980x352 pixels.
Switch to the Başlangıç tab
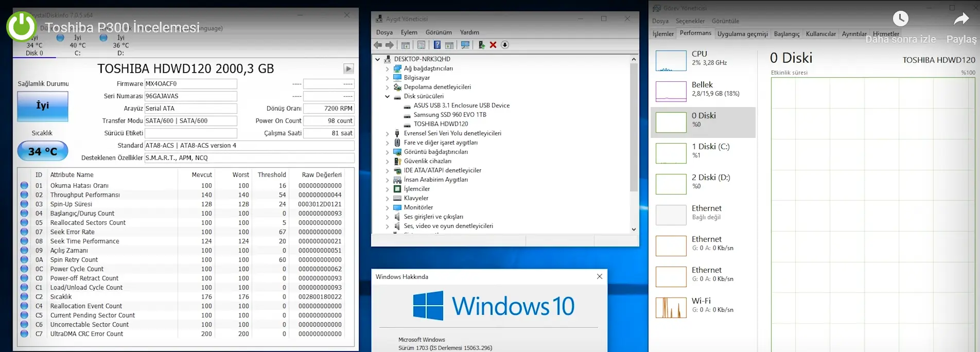tap(786, 34)
